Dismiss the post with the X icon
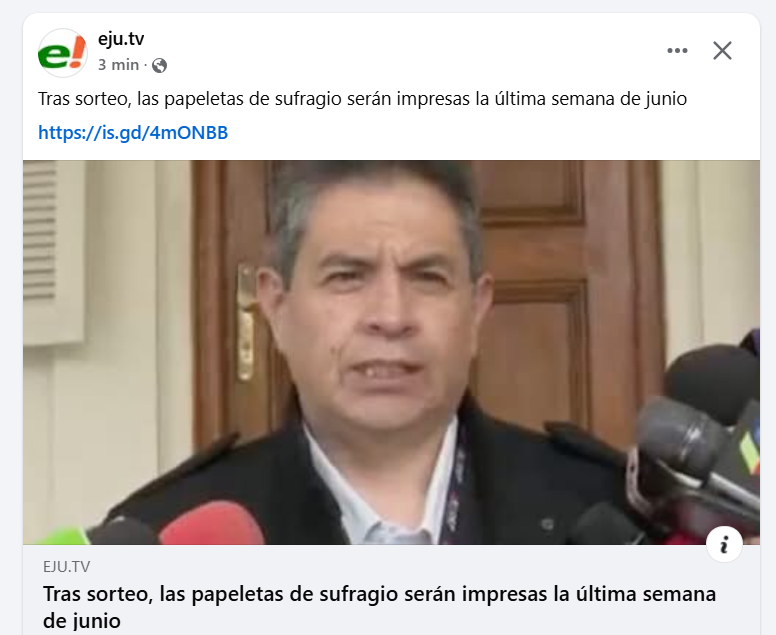Viewport: 776px width, 635px height. point(722,50)
